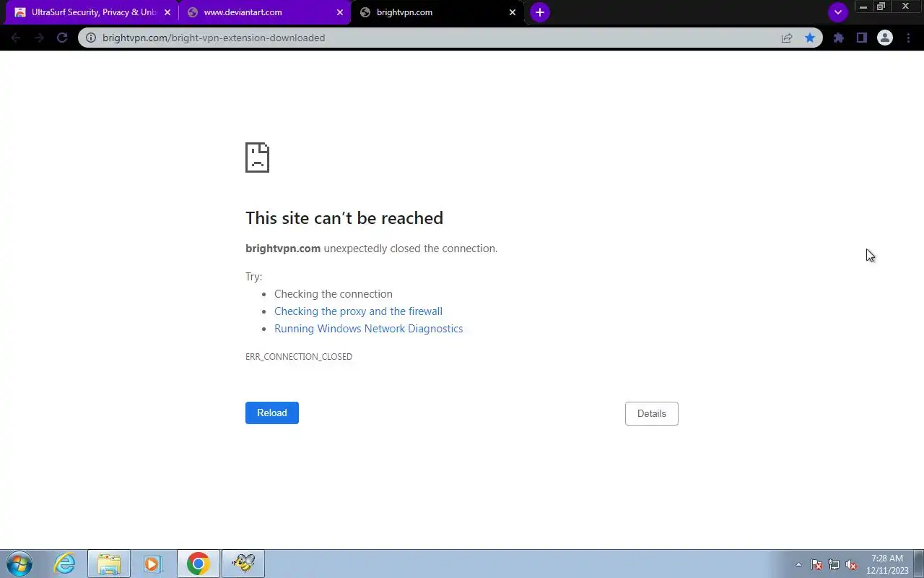Image resolution: width=924 pixels, height=578 pixels.
Task: Close the deviantart.com tab
Action: [341, 12]
